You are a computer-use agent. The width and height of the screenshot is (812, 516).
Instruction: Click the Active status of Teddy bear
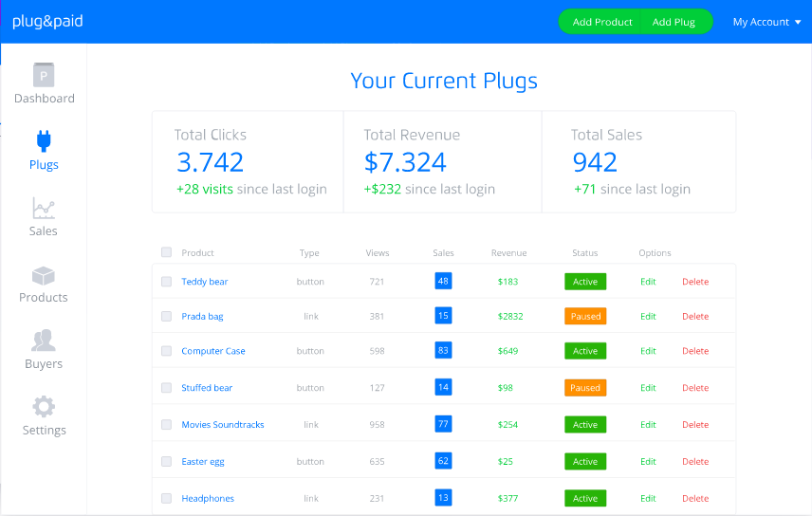[585, 282]
